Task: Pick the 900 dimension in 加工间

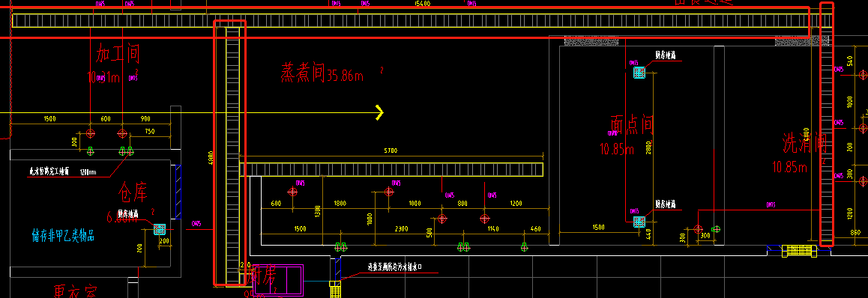Action: point(145,119)
